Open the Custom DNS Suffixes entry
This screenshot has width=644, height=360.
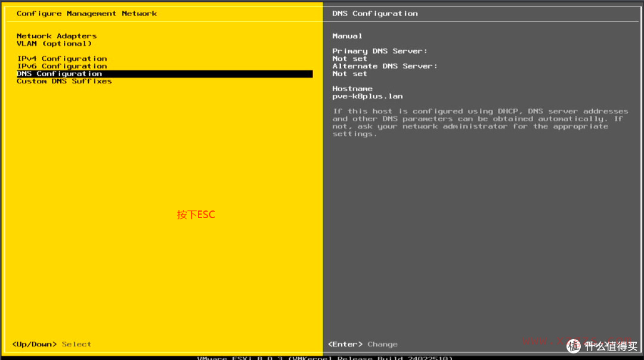tap(64, 81)
